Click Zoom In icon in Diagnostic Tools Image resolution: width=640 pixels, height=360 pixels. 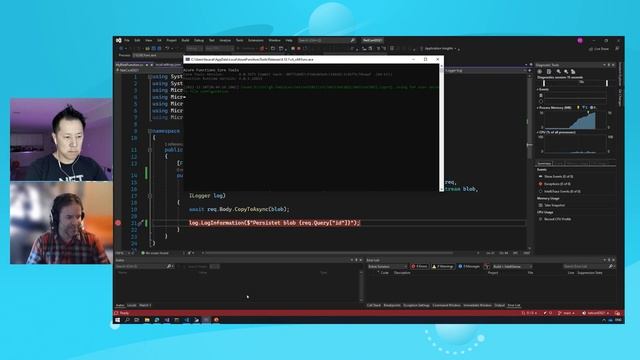coord(559,71)
